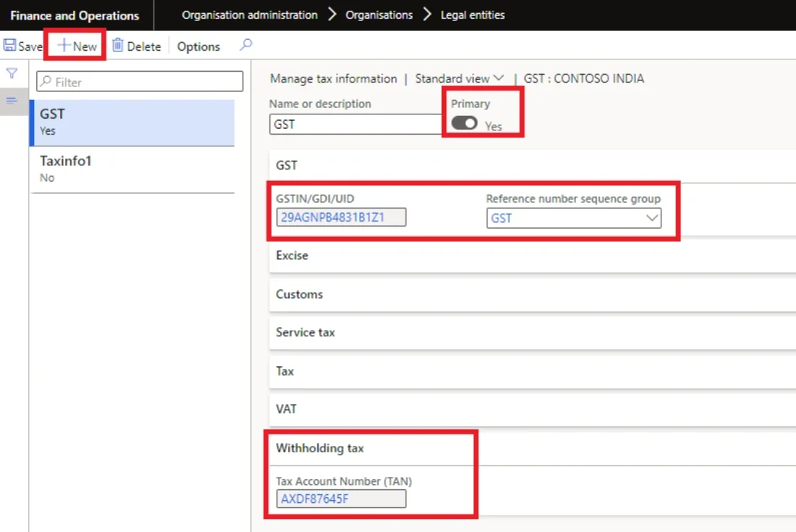The image size is (796, 532).
Task: Create a new tax record with New
Action: tap(77, 46)
